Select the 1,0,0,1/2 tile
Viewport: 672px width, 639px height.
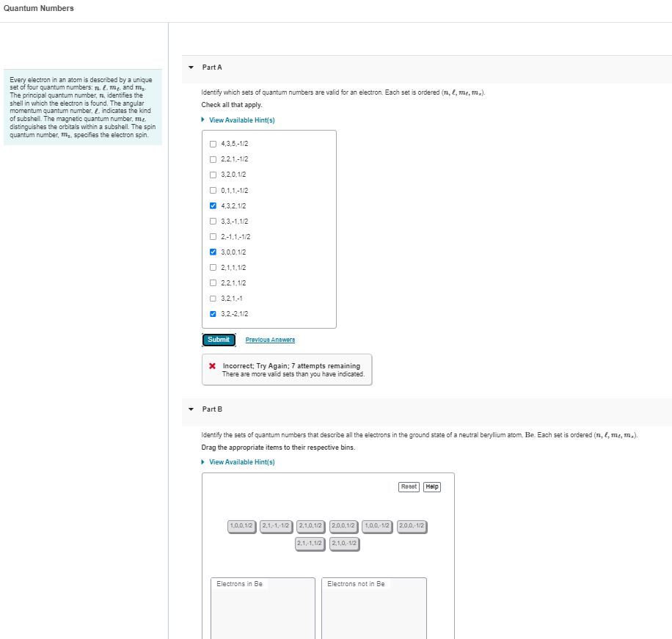[241, 526]
